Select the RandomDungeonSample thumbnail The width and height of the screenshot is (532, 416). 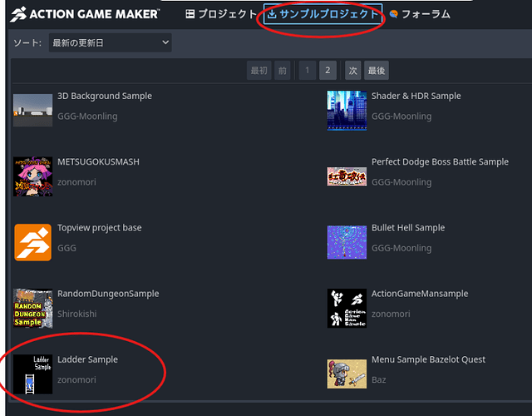click(x=33, y=309)
